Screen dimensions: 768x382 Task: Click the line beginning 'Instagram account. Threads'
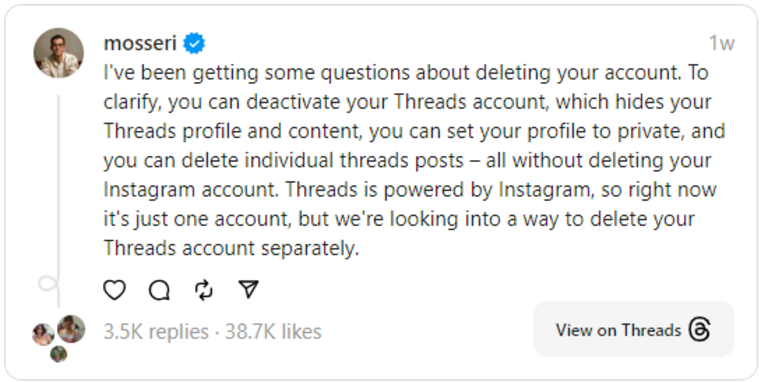point(410,190)
